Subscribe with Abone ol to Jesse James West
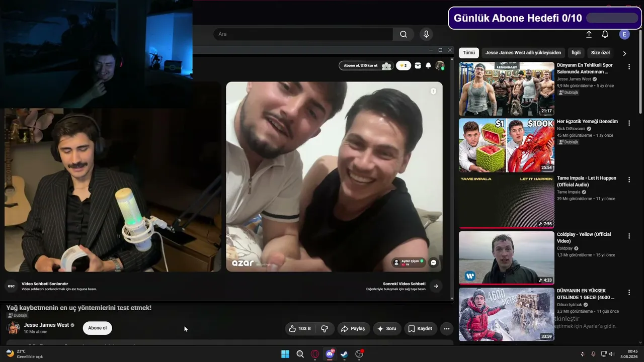The width and height of the screenshot is (644, 362). (x=97, y=328)
